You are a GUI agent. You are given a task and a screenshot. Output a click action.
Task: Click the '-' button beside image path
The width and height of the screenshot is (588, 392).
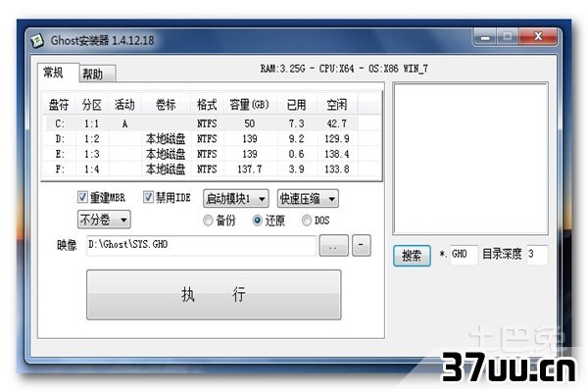tap(361, 245)
